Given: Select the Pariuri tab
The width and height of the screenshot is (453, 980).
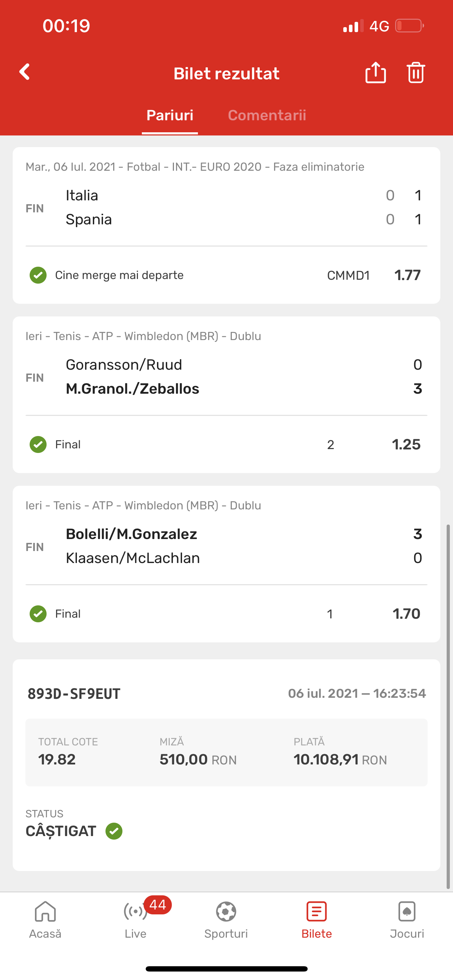Looking at the screenshot, I should (x=170, y=115).
